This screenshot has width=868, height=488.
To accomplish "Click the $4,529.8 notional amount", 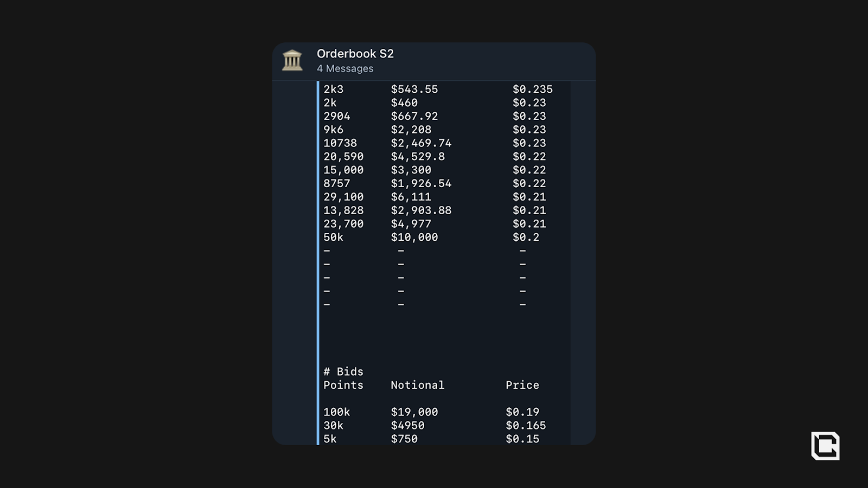I will [x=417, y=157].
